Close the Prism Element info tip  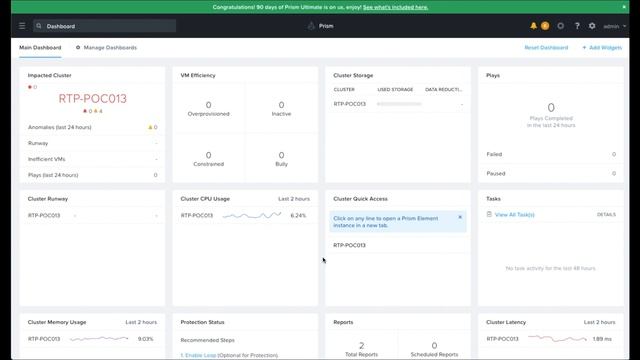[460, 217]
